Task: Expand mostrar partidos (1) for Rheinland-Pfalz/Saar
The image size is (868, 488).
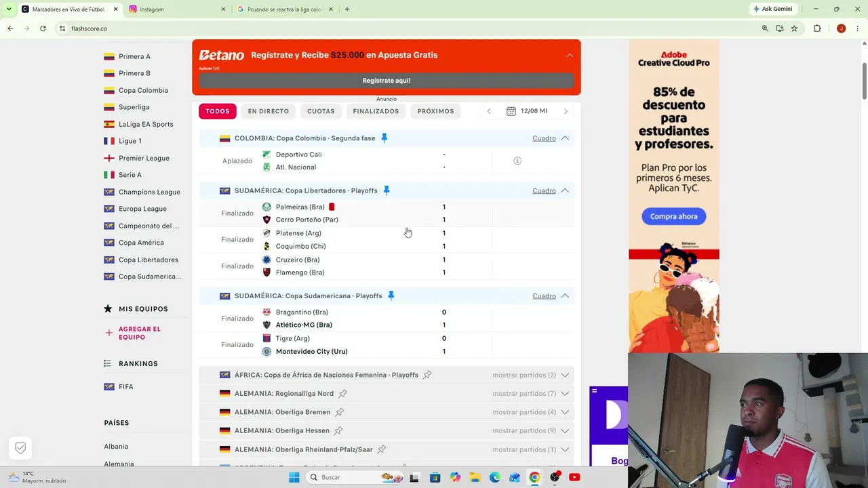Action: point(530,449)
